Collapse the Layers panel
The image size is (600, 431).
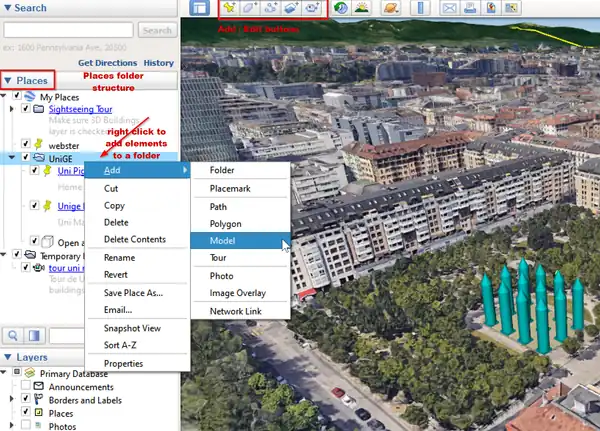[9, 357]
